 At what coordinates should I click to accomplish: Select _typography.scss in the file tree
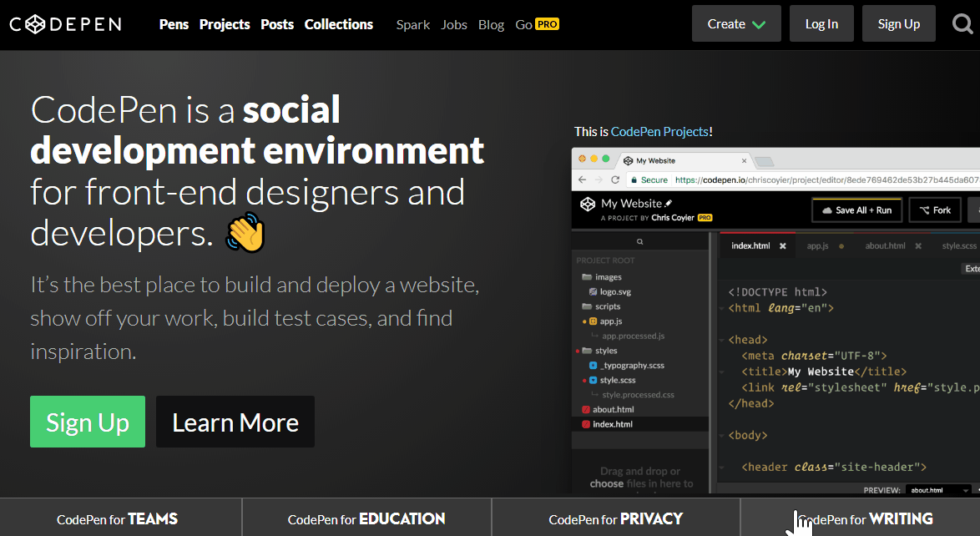click(x=632, y=366)
